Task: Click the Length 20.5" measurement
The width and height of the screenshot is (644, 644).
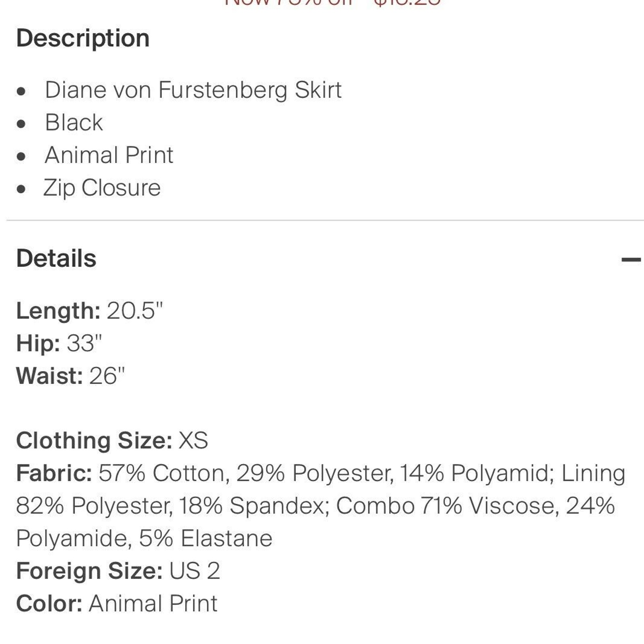Action: click(89, 311)
